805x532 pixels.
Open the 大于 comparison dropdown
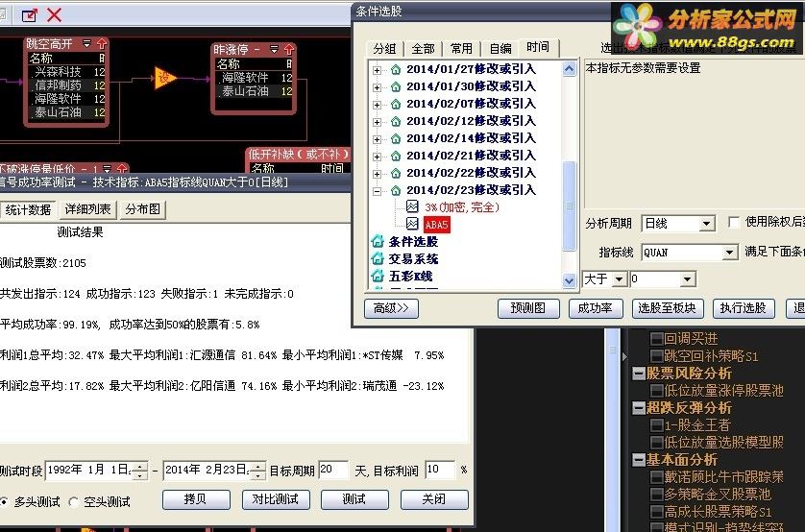620,279
